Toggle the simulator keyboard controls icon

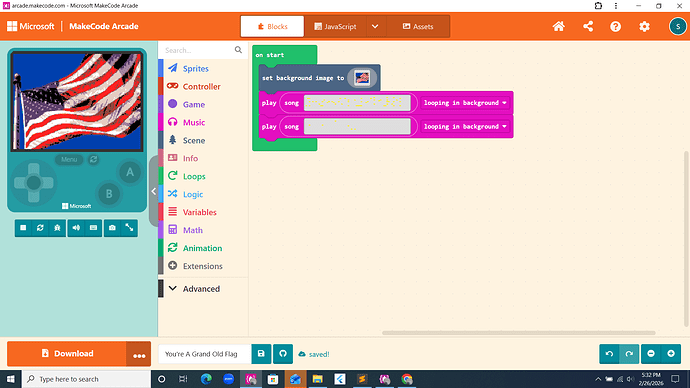pyautogui.click(x=93, y=228)
